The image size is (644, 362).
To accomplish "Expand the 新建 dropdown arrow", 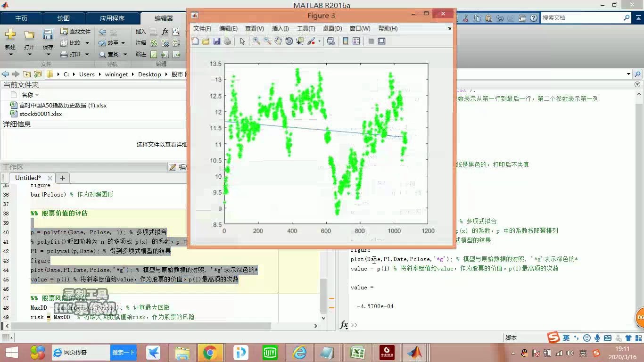I will [x=10, y=54].
